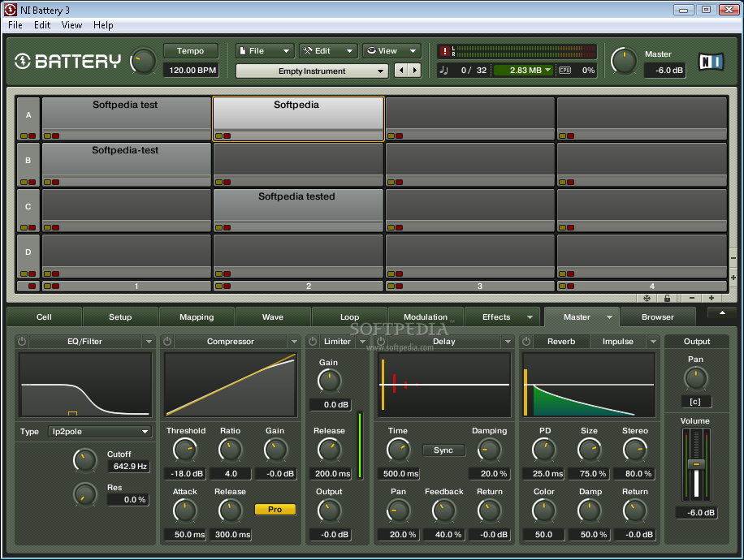Collapse the edit pane with the up-arrow button
The width and height of the screenshot is (744, 560).
click(x=722, y=313)
